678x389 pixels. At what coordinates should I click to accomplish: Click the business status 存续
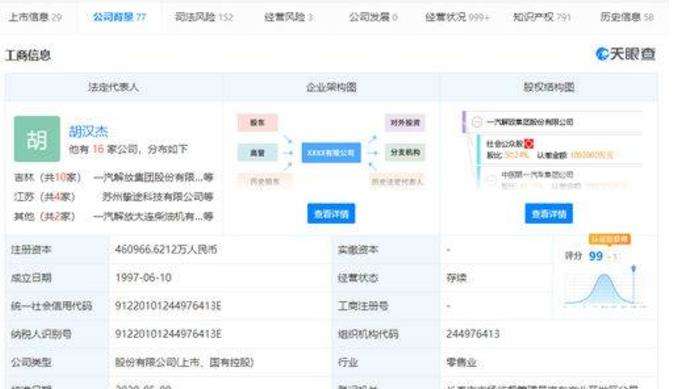coord(456,277)
